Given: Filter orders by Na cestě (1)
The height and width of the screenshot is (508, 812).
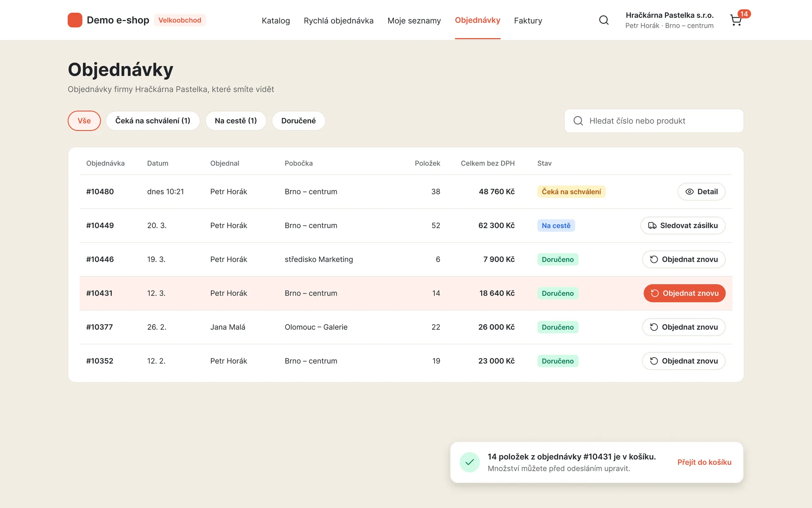Looking at the screenshot, I should 236,121.
